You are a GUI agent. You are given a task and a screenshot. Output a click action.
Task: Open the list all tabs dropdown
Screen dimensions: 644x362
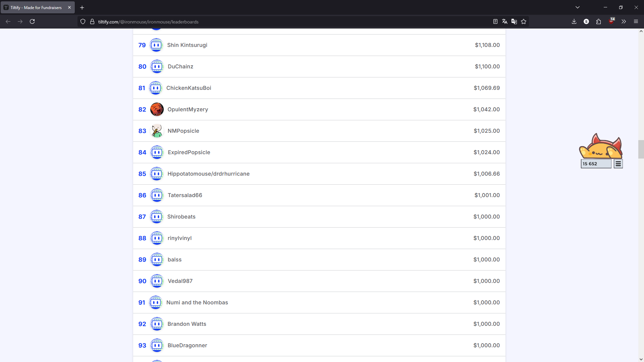coord(578,7)
